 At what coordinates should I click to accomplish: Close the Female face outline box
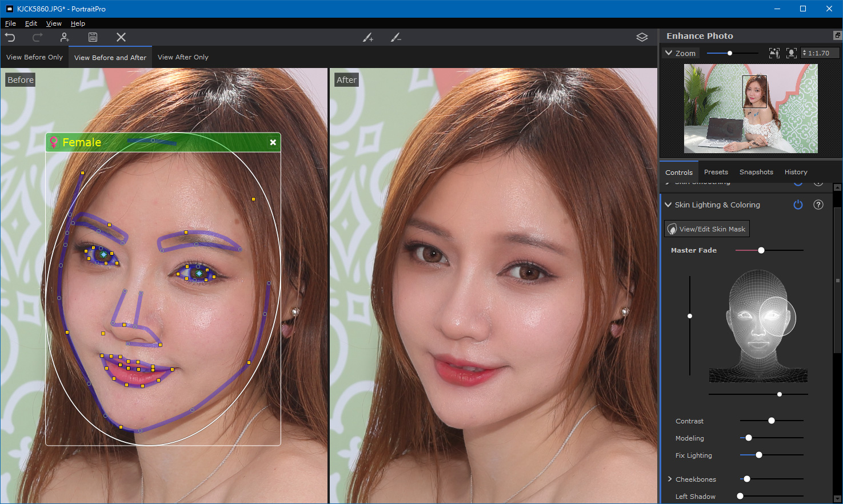[273, 142]
